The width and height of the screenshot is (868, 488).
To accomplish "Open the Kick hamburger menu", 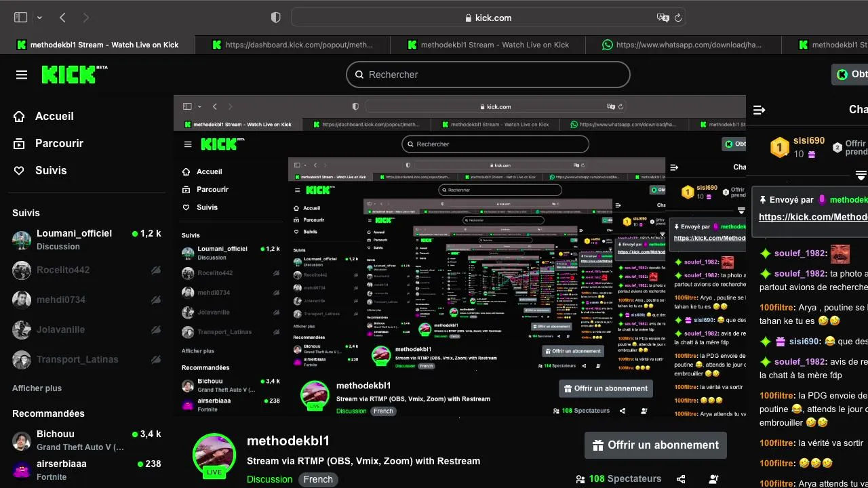I will [x=22, y=75].
